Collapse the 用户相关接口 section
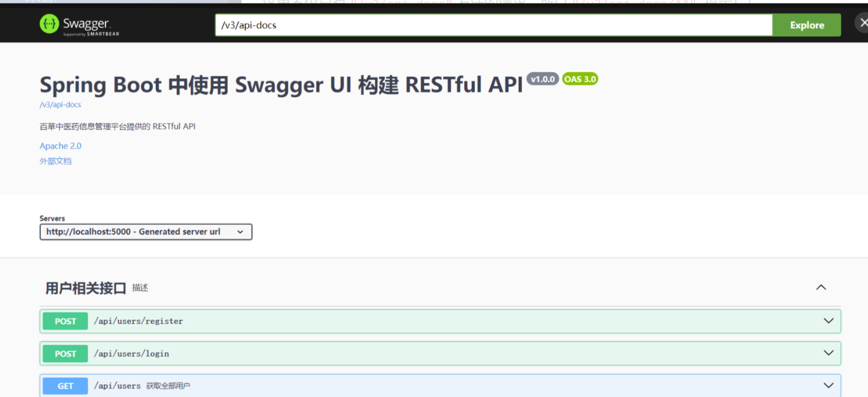 pyautogui.click(x=821, y=287)
